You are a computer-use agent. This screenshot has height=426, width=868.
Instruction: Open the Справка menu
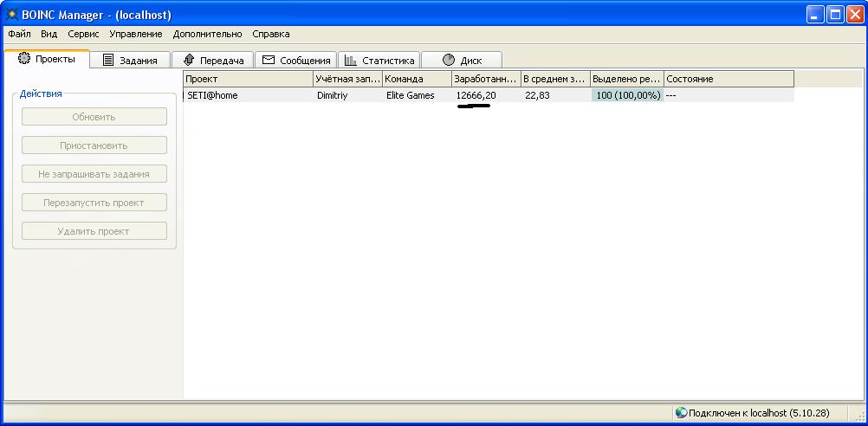[271, 34]
